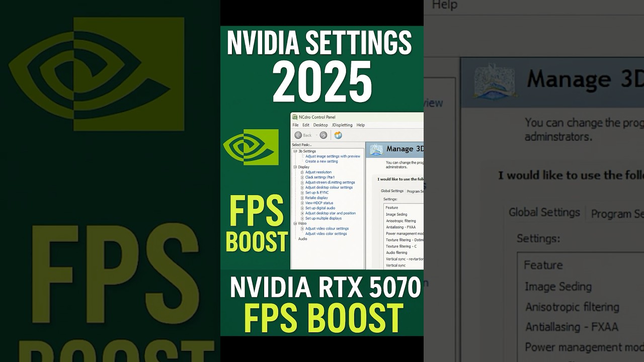Click Vertical sync - revtartion row

[x=404, y=259]
